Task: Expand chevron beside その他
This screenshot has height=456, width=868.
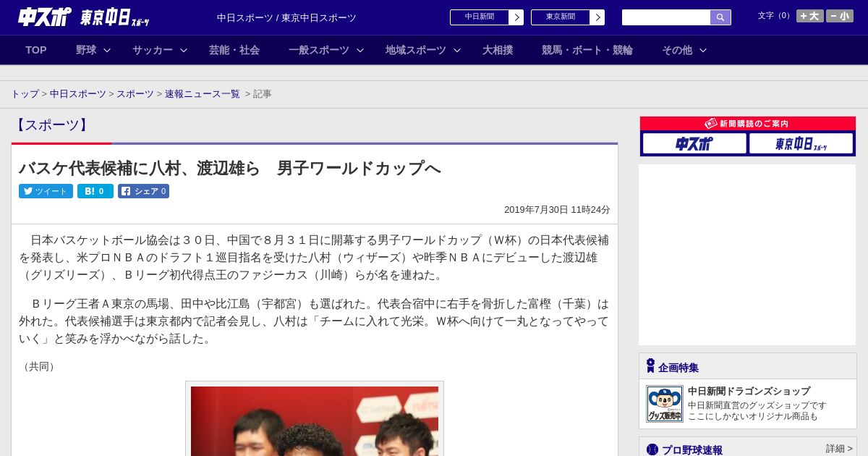Action: pos(703,51)
